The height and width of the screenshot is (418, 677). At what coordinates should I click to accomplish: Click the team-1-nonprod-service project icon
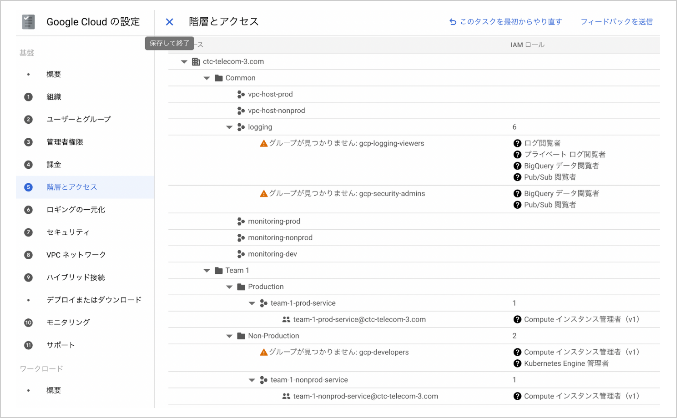pos(263,380)
